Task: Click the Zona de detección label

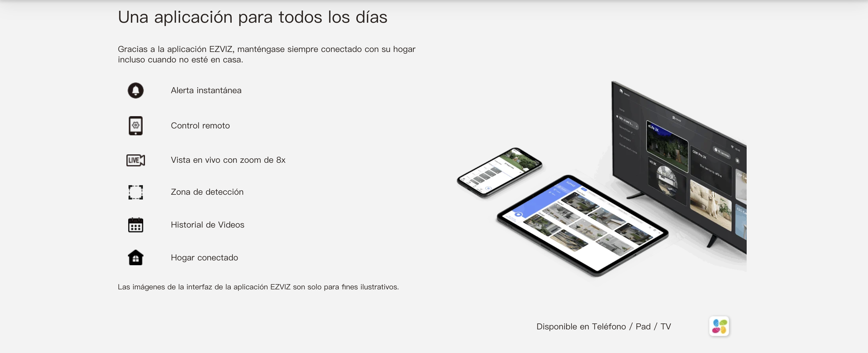Action: [x=207, y=192]
